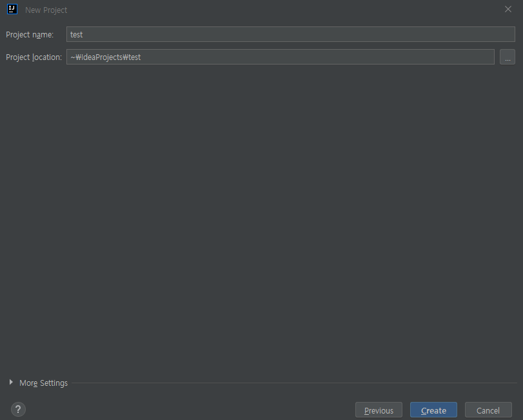The height and width of the screenshot is (420, 523).
Task: Close the New Project window
Action: 508,9
